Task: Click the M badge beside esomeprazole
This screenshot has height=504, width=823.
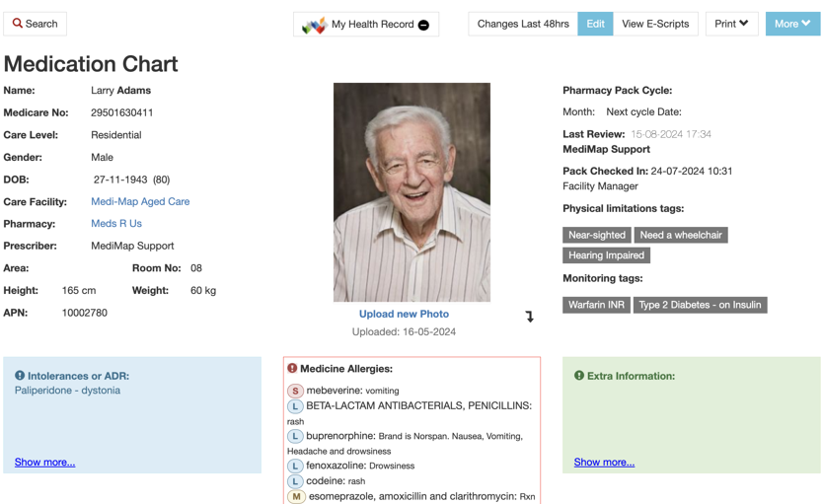Action: tap(295, 497)
